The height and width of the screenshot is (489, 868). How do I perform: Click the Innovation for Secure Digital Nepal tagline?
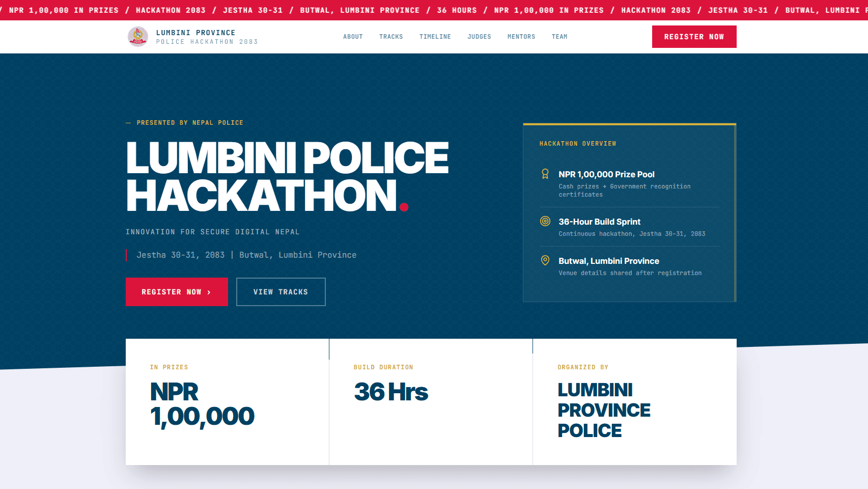pos(213,232)
